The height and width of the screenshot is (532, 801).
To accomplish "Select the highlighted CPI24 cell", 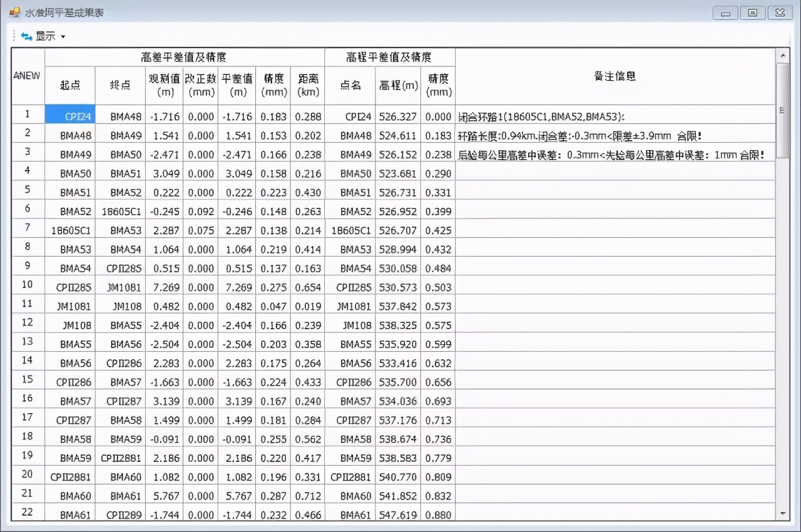I will tap(70, 116).
